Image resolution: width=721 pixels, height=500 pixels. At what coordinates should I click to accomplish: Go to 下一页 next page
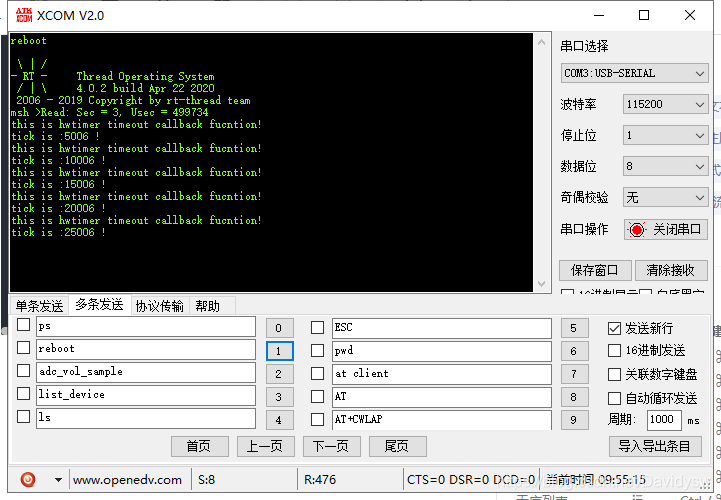(x=332, y=446)
